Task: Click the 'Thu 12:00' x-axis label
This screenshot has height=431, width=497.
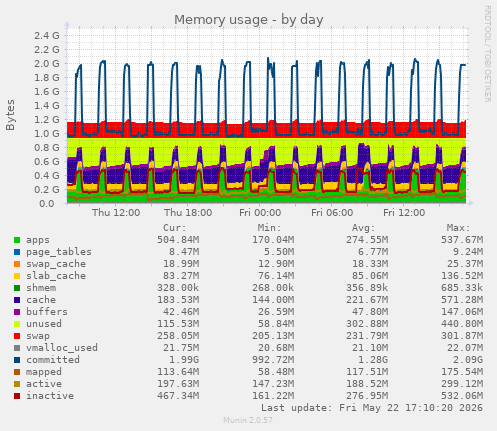Action: [x=116, y=213]
